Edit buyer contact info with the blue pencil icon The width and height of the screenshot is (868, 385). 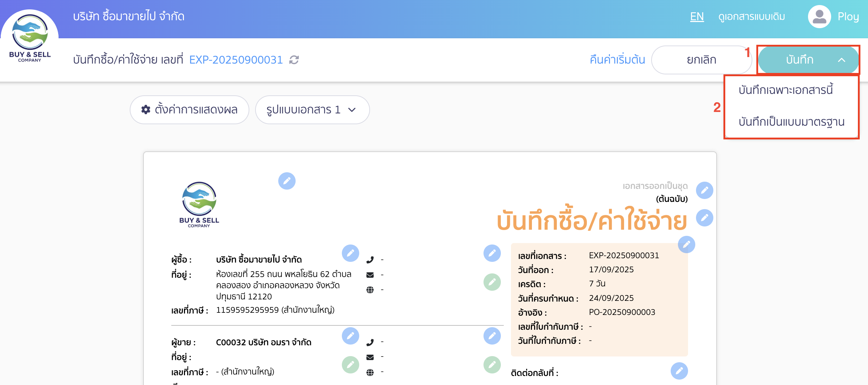pyautogui.click(x=492, y=253)
